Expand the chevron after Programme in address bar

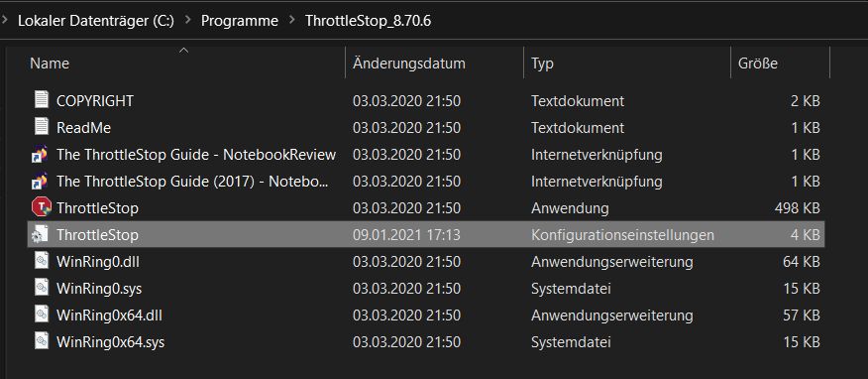[291, 21]
